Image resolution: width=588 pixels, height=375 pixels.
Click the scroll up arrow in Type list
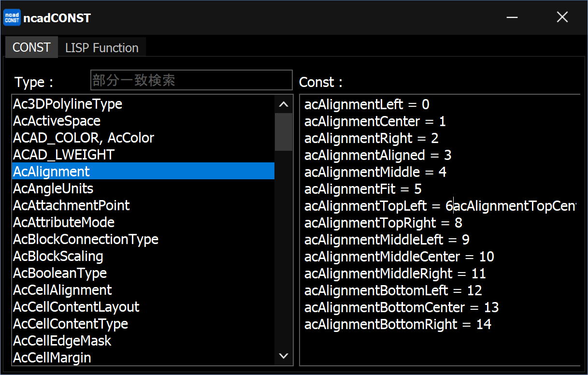click(284, 104)
